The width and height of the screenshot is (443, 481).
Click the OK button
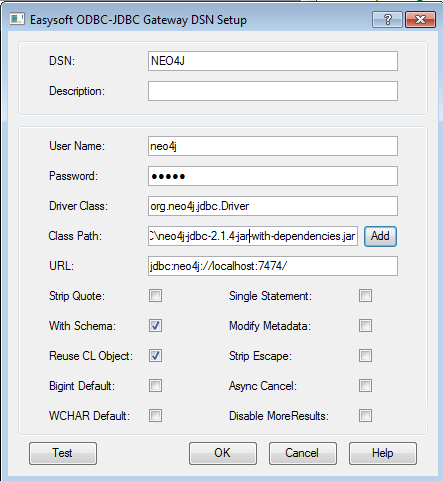point(223,453)
